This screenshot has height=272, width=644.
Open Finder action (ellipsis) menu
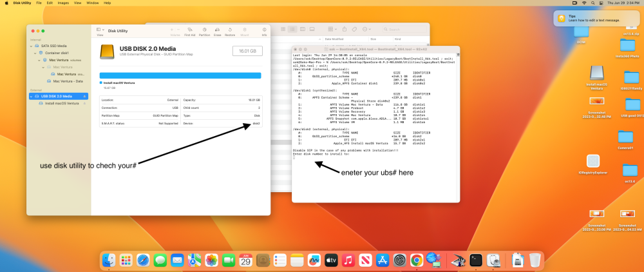point(366,29)
